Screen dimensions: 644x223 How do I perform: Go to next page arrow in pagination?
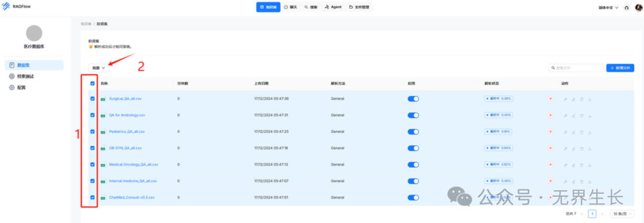(x=602, y=213)
